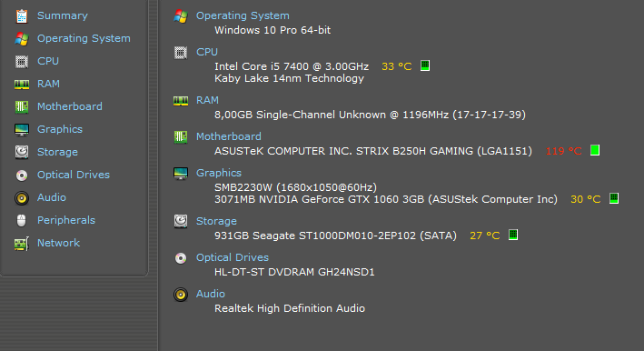
Task: Click the Network card icon in sidebar
Action: pyautogui.click(x=22, y=244)
